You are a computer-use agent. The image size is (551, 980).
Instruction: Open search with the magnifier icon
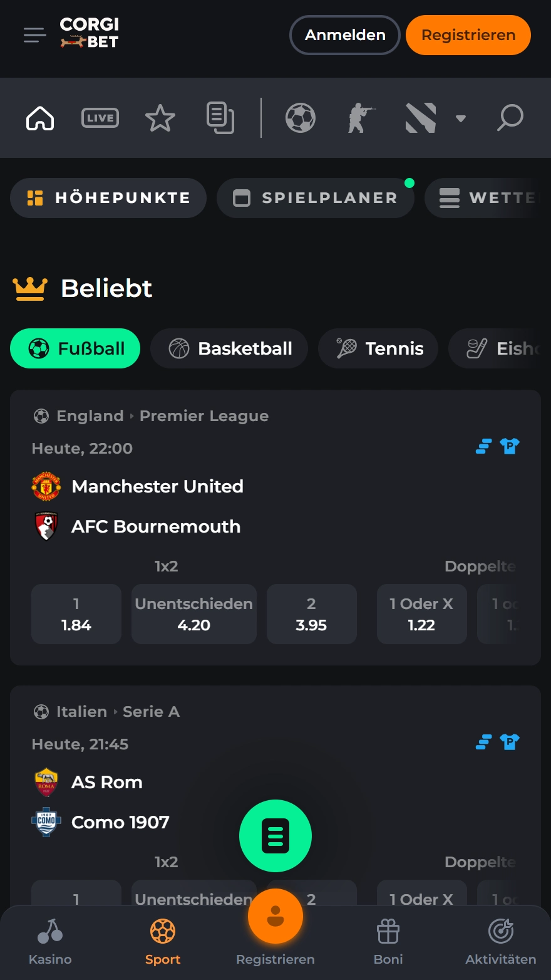click(x=510, y=118)
